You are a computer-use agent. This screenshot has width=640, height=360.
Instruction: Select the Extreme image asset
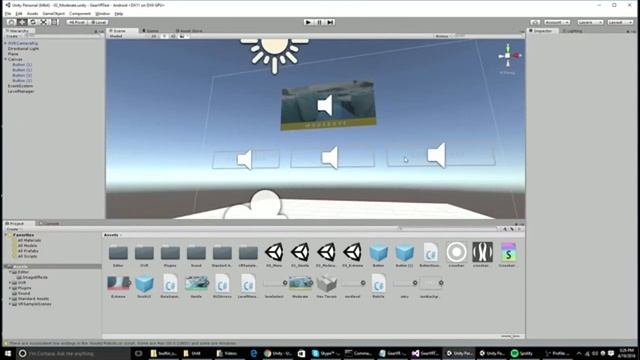click(118, 287)
